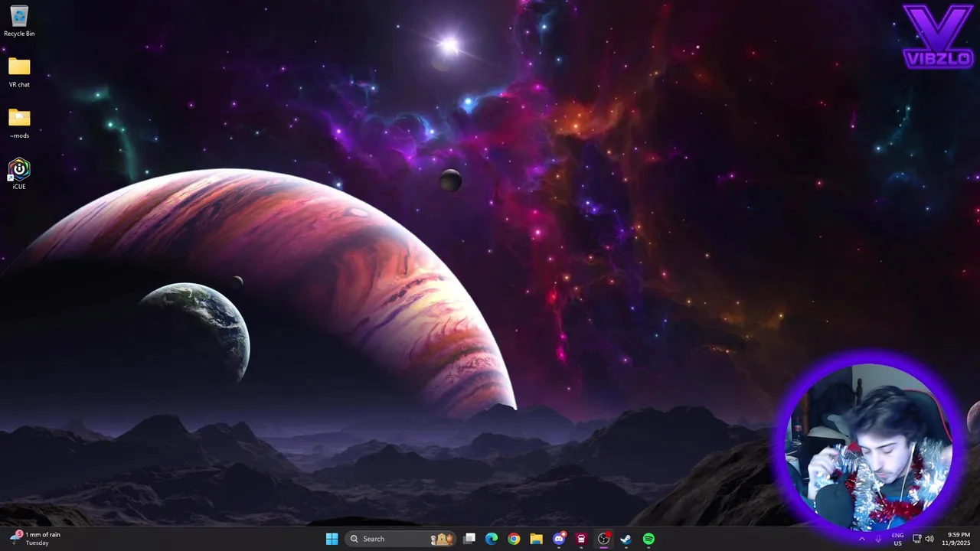
Task: Select the ~mods folder on desktop
Action: pos(19,123)
